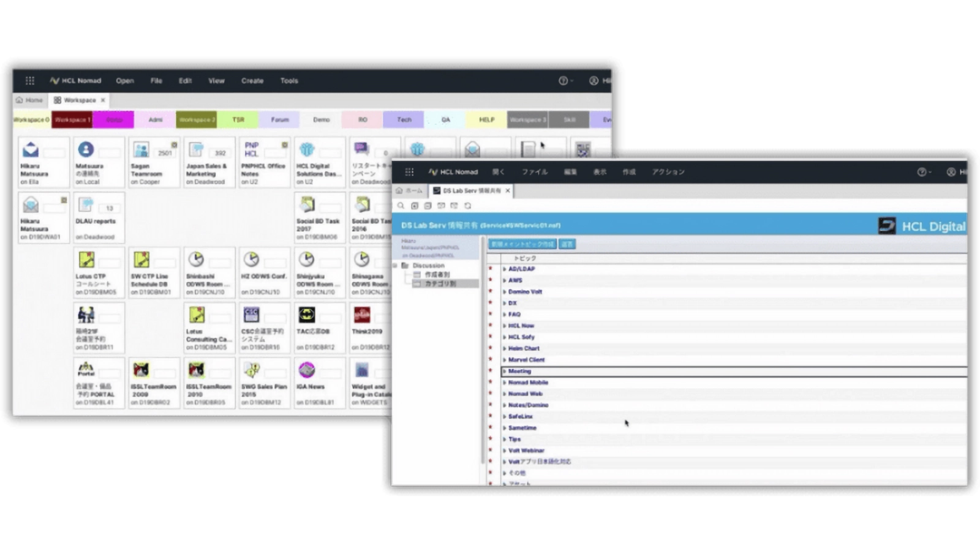
Task: Open the PORTAL tile on D19DBL41
Action: tap(98, 383)
